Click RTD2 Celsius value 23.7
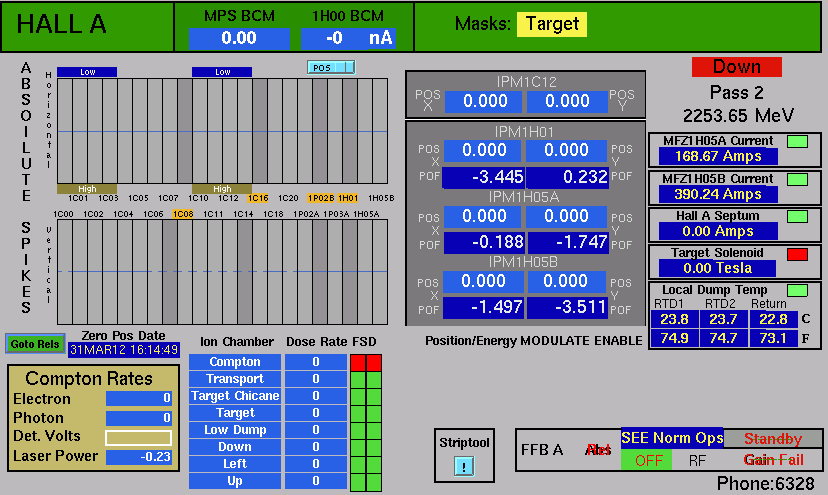The image size is (828, 495). point(723,320)
